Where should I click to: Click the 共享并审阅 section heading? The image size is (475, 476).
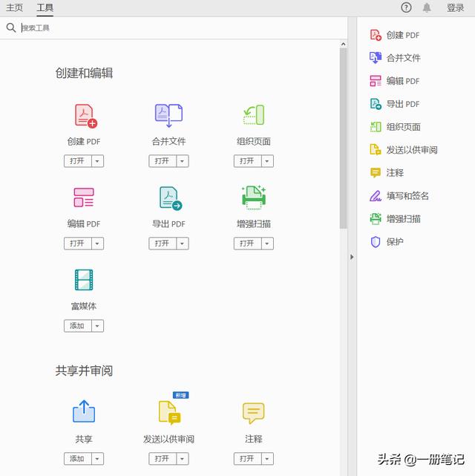(84, 371)
